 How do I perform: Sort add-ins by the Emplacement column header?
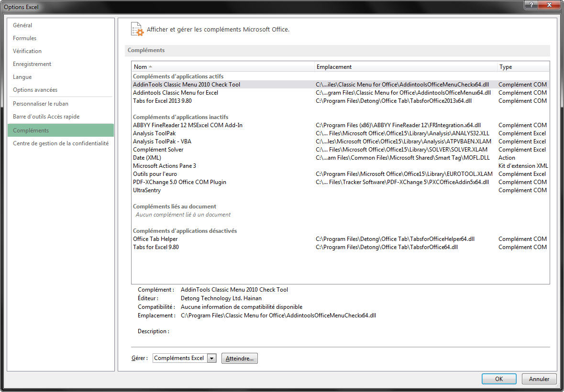(406, 67)
